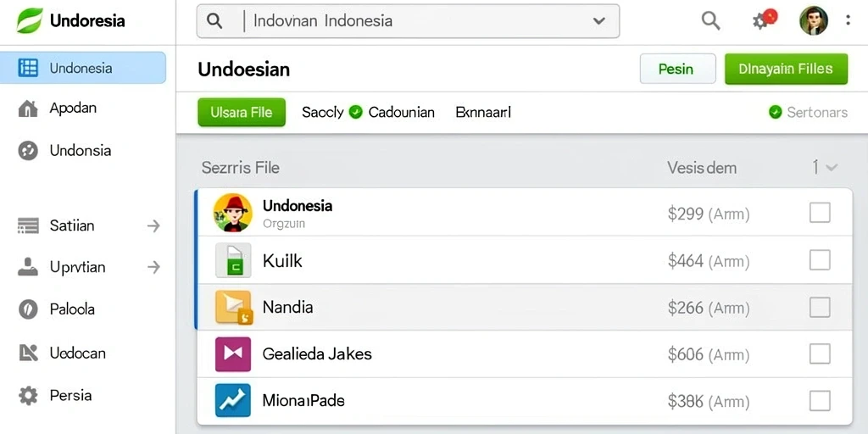Tick the checkbox in the Nandia row
The height and width of the screenshot is (434, 868).
click(x=820, y=307)
